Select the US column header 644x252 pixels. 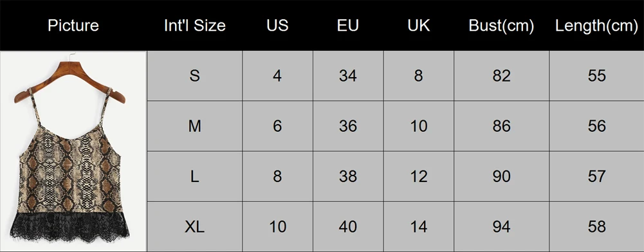pos(277,26)
